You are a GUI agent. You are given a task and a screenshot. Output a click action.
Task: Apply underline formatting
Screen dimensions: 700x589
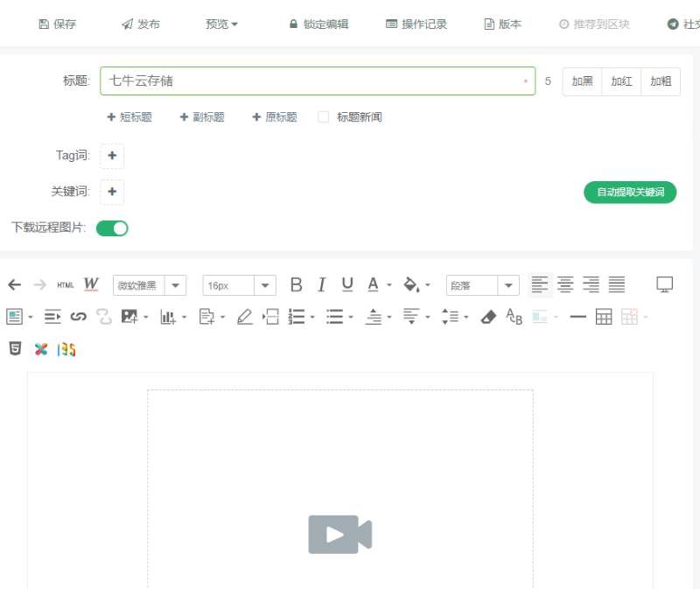[x=346, y=284]
